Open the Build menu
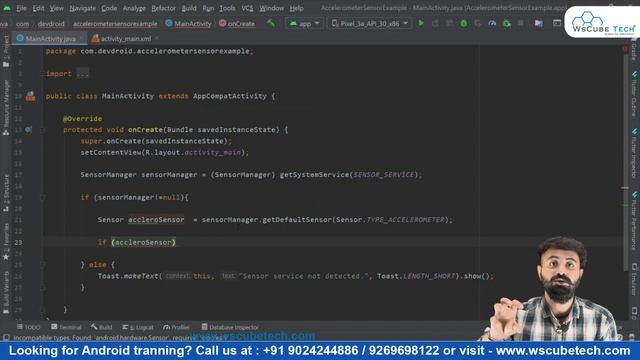The height and width of the screenshot is (360, 640). 189,8
